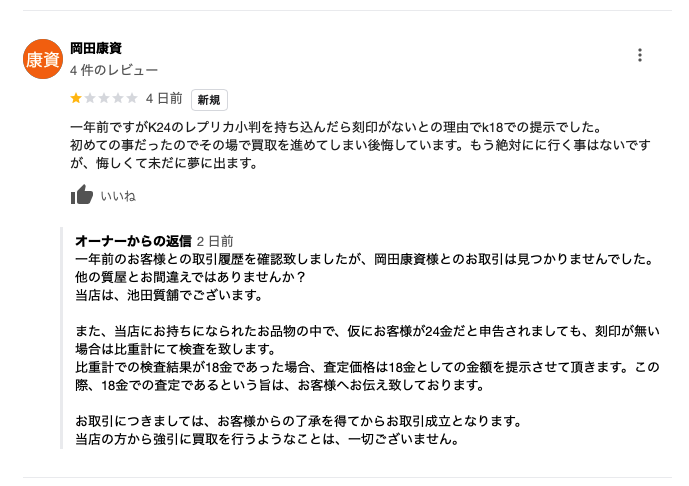Screen dimensions: 689x486
Task: Click the filled first rating star
Action: 76,99
